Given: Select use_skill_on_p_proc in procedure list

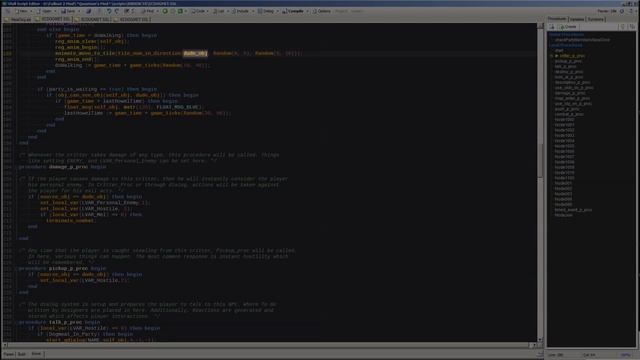Looking at the screenshot, I should coord(574,88).
